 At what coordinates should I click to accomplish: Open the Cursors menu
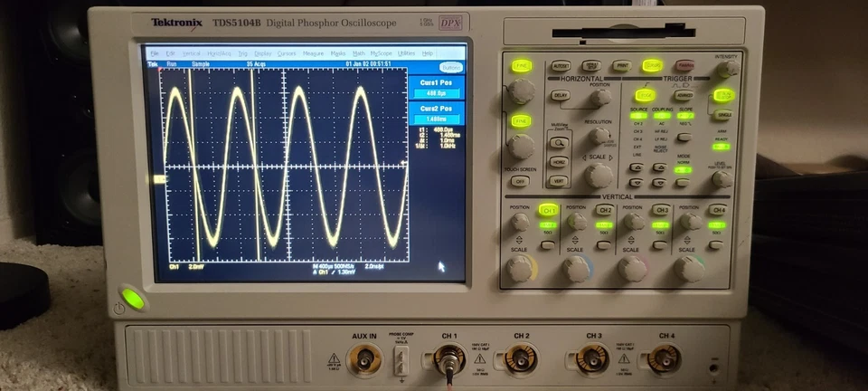[287, 53]
